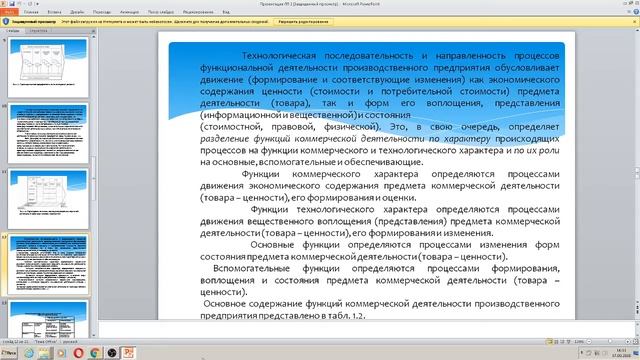
Task: Select slide thumbnail number 10
Action: click(48, 133)
